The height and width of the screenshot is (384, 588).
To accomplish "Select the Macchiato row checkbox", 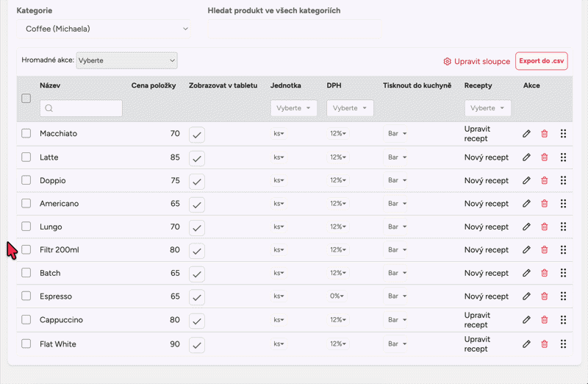I will 26,133.
